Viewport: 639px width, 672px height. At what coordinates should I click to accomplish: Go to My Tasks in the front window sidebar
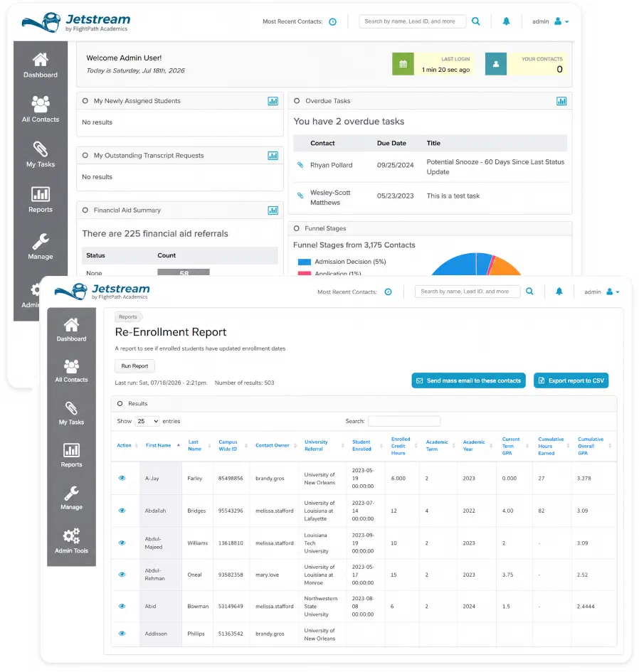[71, 414]
